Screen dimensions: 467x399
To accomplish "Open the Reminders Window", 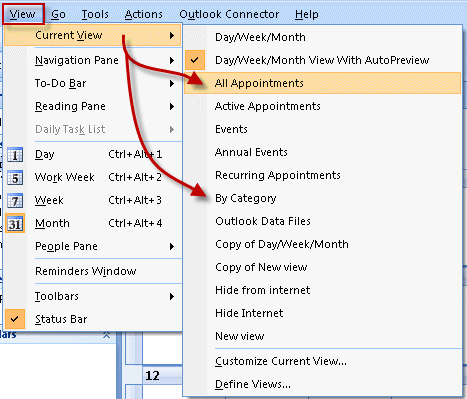I will tap(93, 271).
